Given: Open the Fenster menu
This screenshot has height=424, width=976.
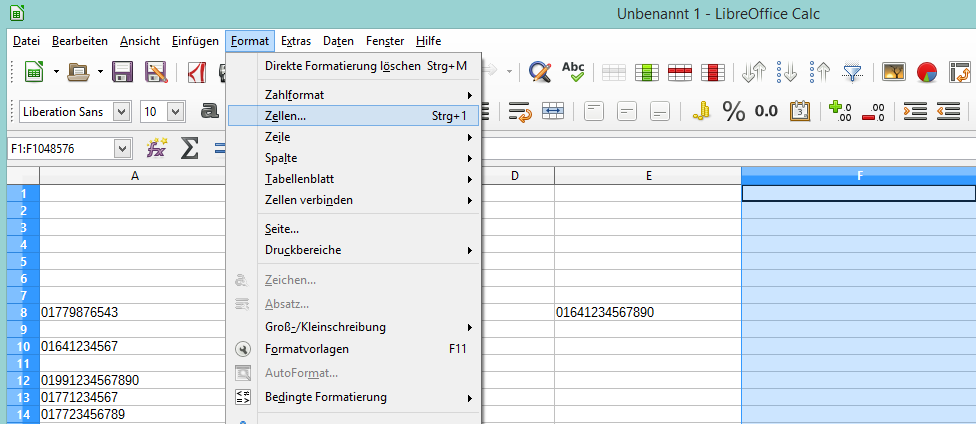Looking at the screenshot, I should [385, 41].
